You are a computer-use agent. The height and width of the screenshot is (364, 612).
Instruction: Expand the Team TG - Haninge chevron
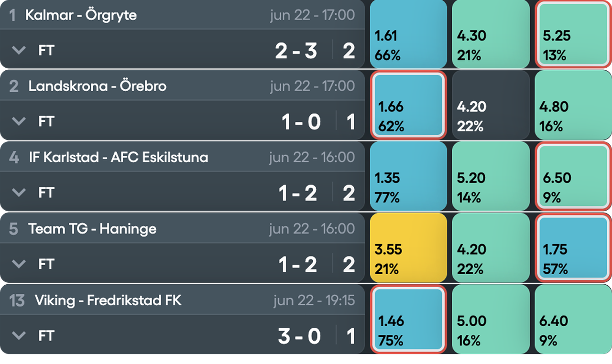click(19, 264)
